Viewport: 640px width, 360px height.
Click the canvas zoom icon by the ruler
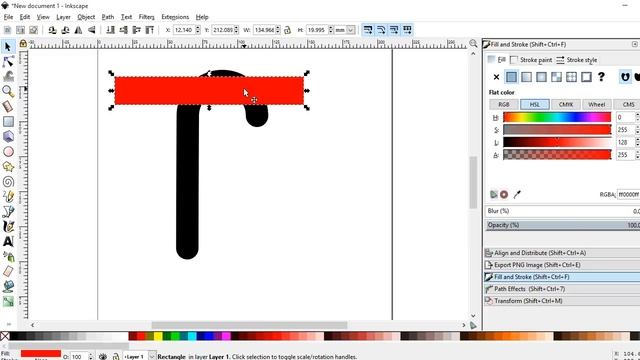473,43
